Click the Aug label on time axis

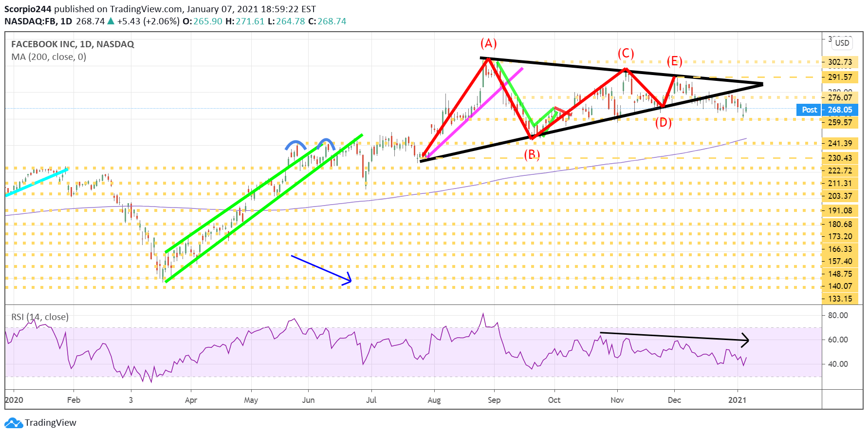pyautogui.click(x=434, y=400)
